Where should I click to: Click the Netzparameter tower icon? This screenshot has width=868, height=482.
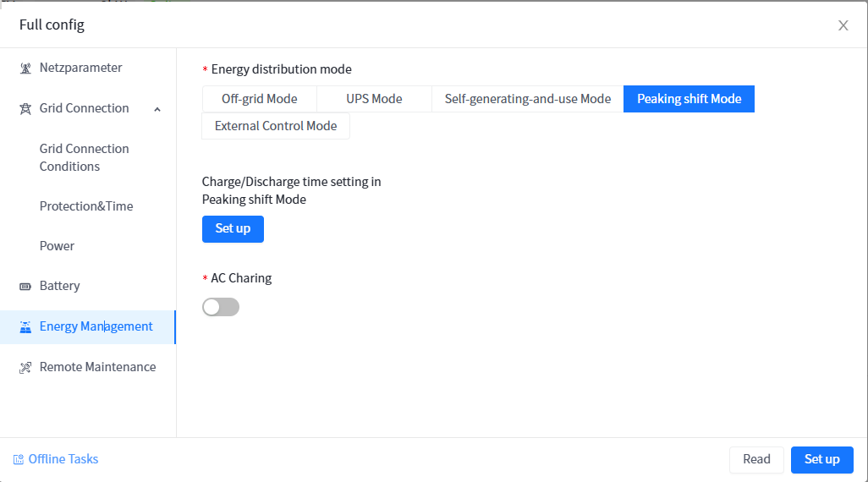25,68
